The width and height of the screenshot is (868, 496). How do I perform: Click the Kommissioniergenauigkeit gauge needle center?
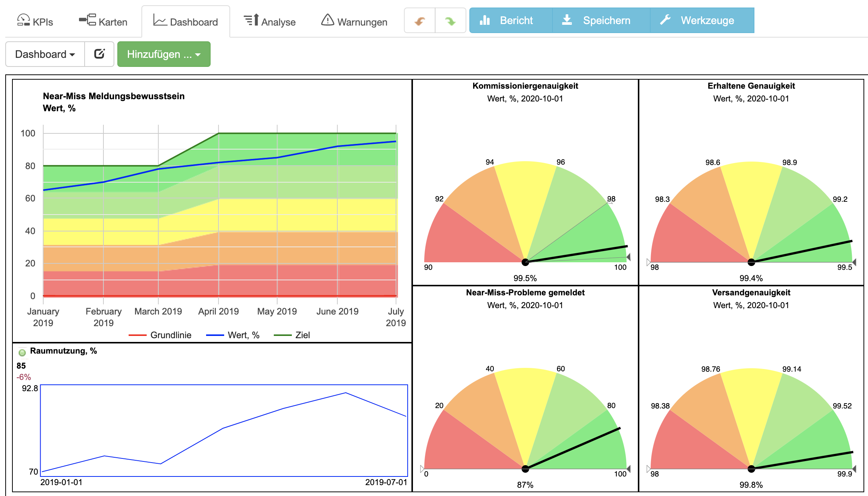point(525,262)
